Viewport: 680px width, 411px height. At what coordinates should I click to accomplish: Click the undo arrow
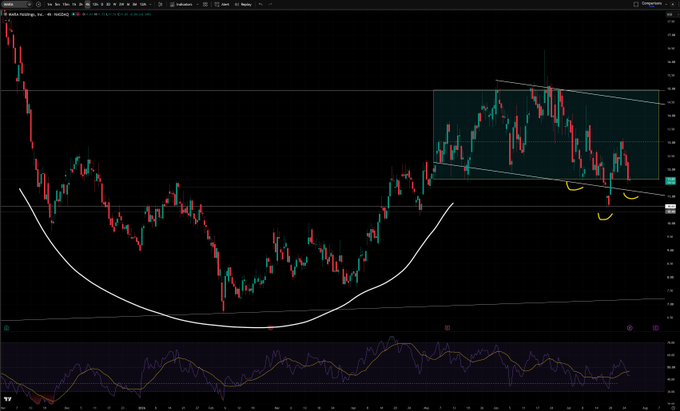click(x=261, y=4)
